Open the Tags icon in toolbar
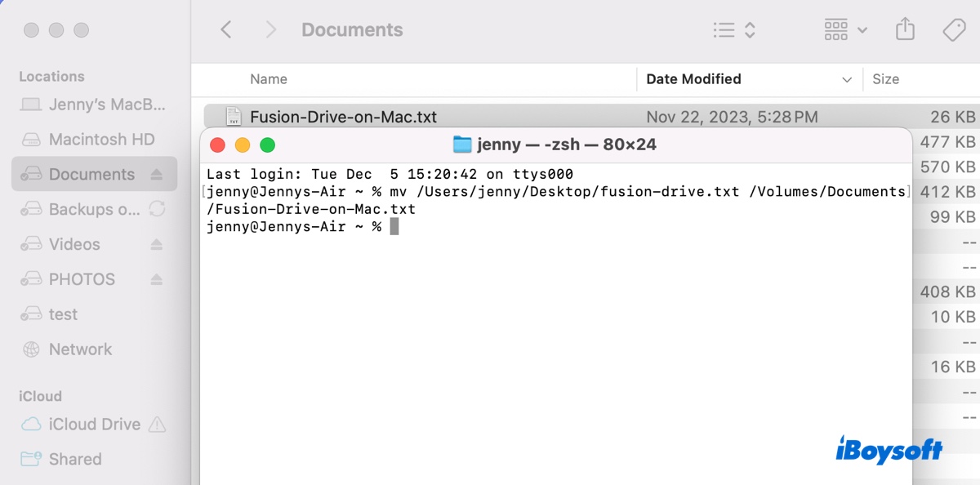 pos(953,30)
